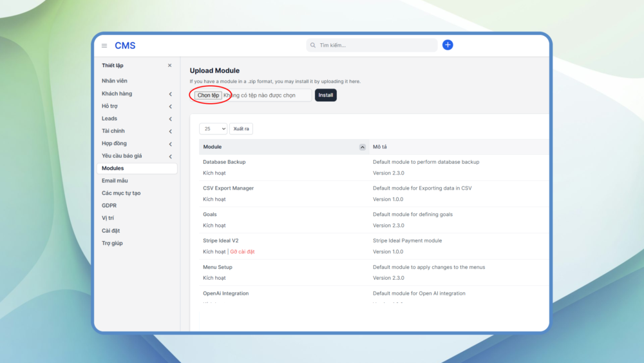
Task: Click the Chọn tệp file chooser button
Action: 208,95
